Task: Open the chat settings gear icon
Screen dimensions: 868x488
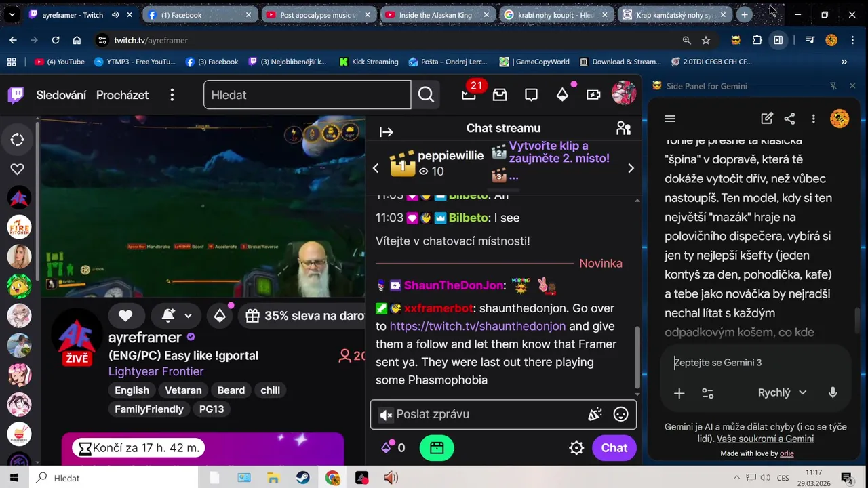Action: [x=576, y=448]
